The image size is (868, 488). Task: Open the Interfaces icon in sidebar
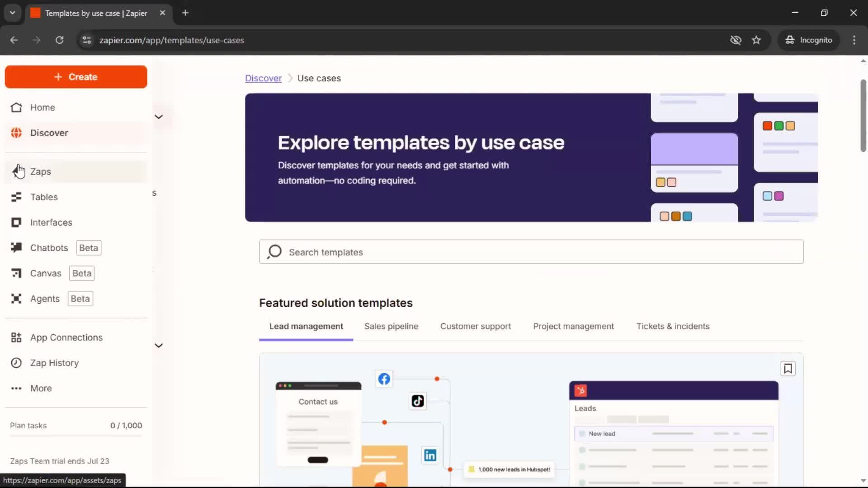click(x=16, y=222)
